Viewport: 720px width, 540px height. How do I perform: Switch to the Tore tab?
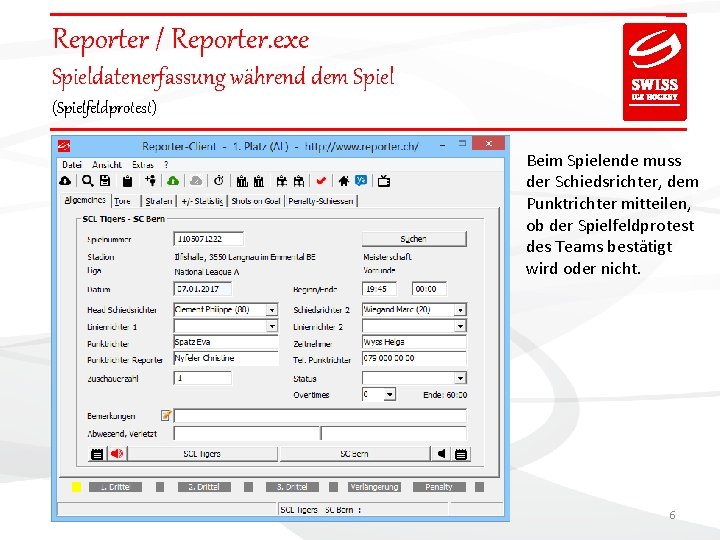tap(122, 201)
